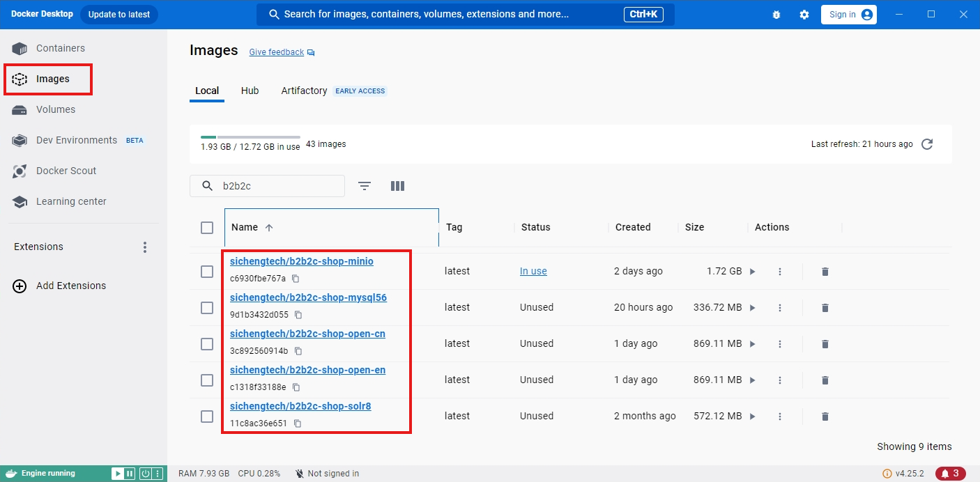
Task: Sort images by Name column arrow
Action: click(x=269, y=228)
